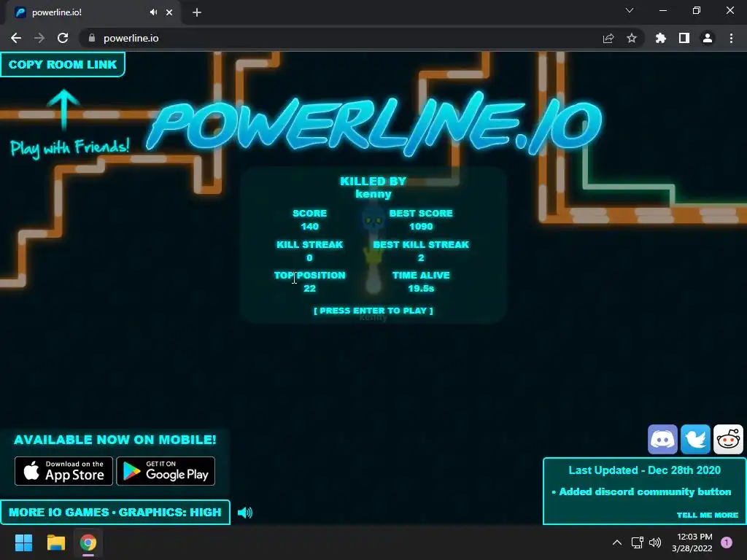
Task: Click the SCORE value 140
Action: pyautogui.click(x=309, y=227)
